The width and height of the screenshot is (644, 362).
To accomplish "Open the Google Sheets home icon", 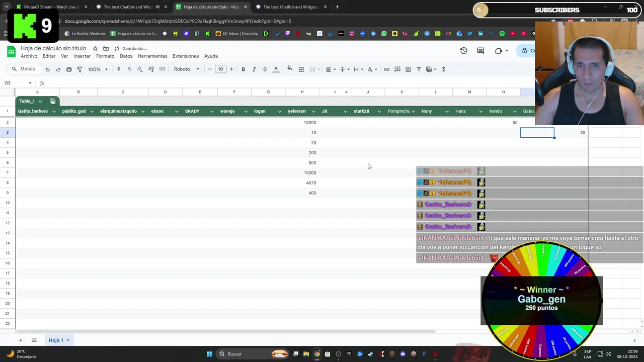I will (x=11, y=52).
